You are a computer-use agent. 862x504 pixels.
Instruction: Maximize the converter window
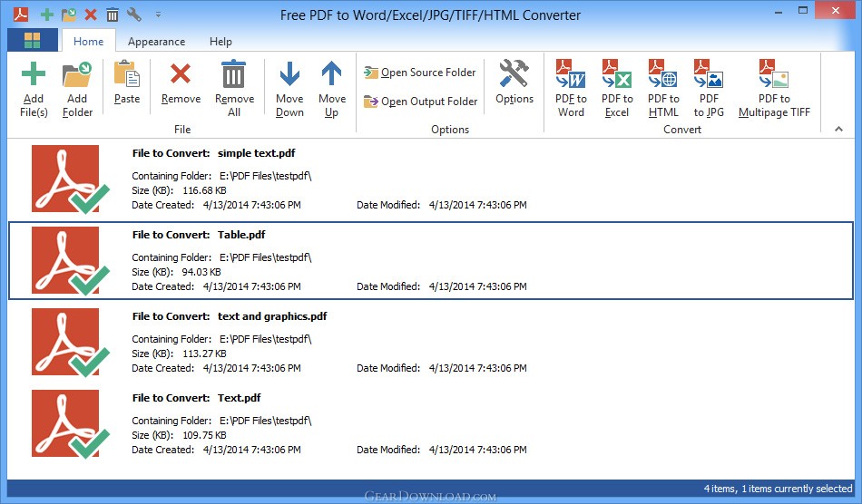(x=803, y=11)
